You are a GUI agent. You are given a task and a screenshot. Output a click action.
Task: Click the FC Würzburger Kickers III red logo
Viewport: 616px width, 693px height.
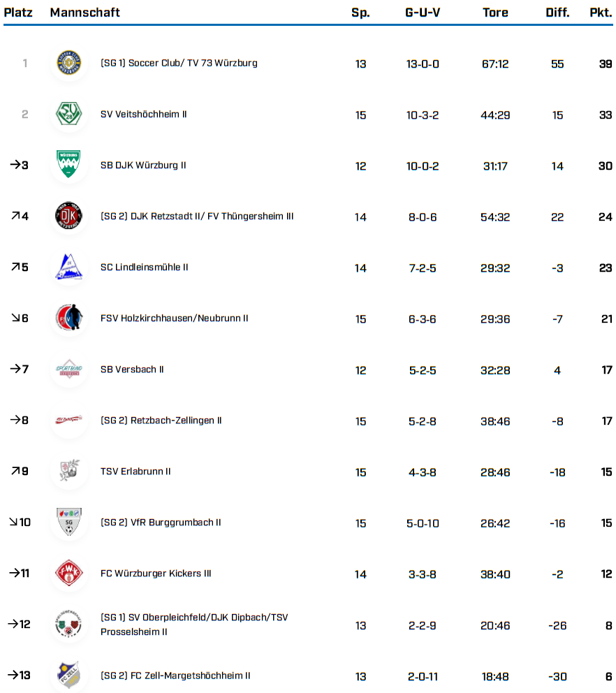coord(69,574)
